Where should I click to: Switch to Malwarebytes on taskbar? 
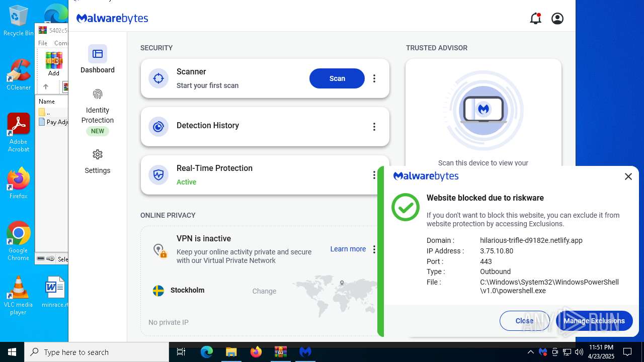pos(305,352)
